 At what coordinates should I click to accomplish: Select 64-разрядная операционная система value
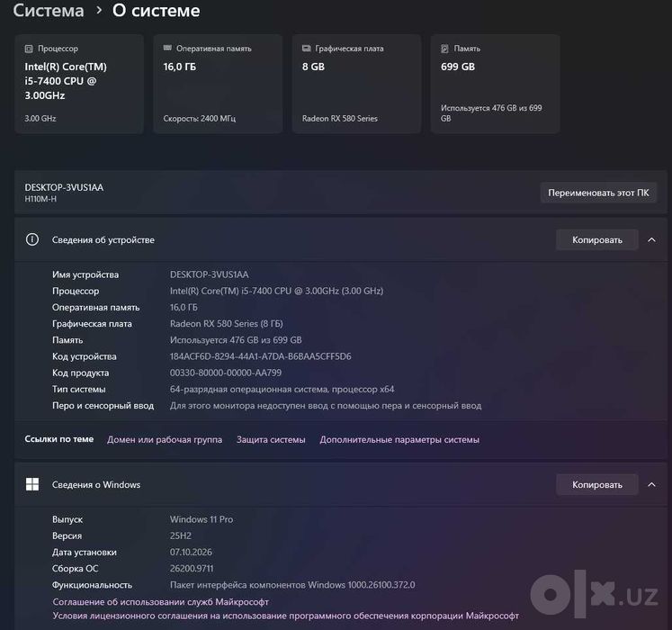282,389
